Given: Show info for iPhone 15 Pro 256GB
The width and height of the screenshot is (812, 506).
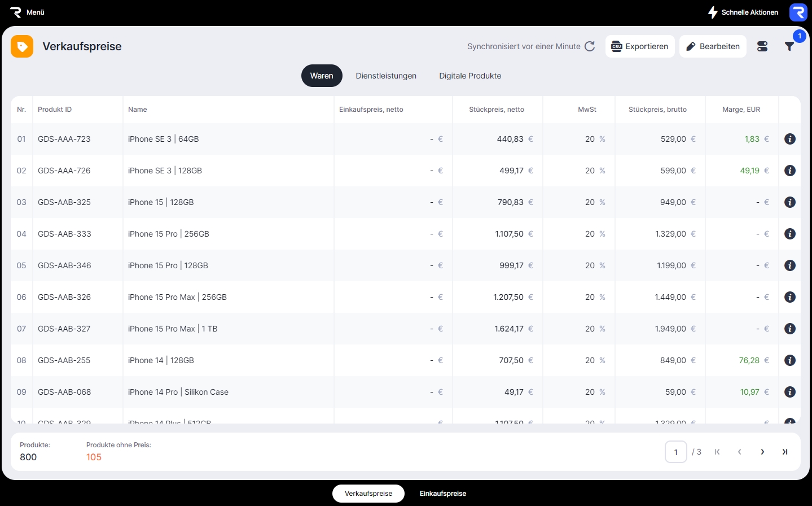Looking at the screenshot, I should (789, 234).
